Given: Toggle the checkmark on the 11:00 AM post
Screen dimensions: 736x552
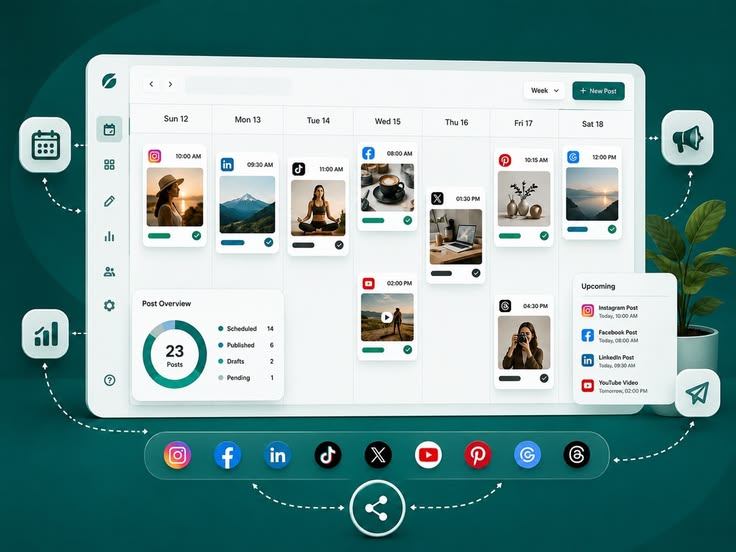Looking at the screenshot, I should click(339, 245).
